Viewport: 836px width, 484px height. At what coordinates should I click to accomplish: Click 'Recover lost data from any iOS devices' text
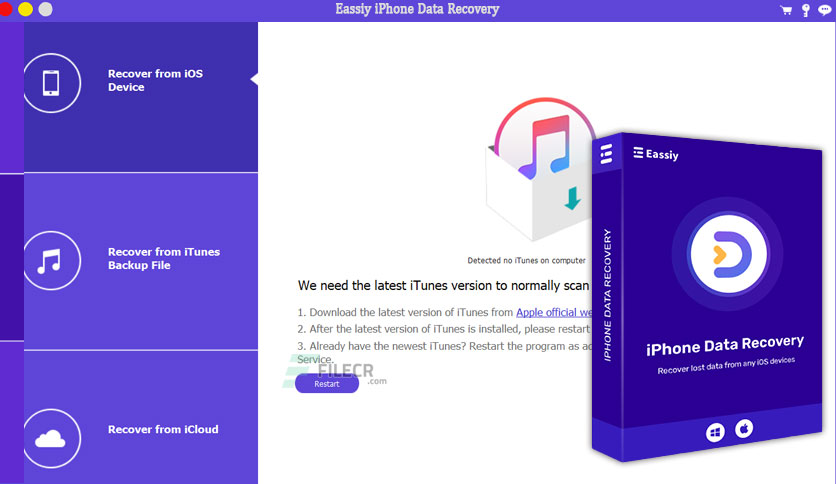tap(726, 365)
